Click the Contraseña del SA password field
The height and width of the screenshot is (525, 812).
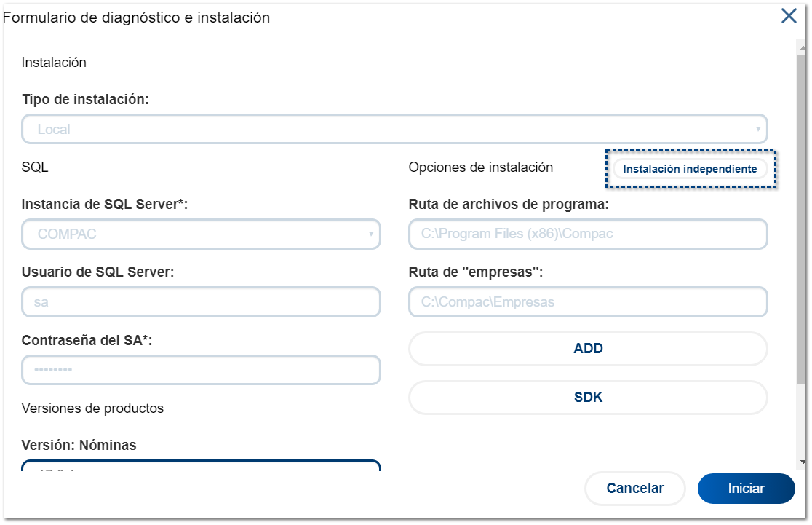pos(201,370)
